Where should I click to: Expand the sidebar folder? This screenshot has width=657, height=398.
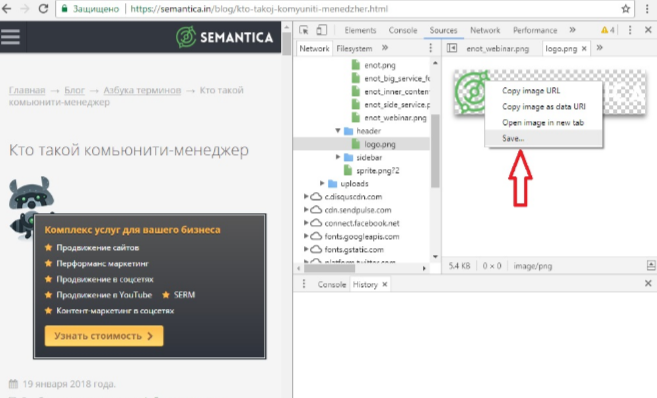[338, 157]
